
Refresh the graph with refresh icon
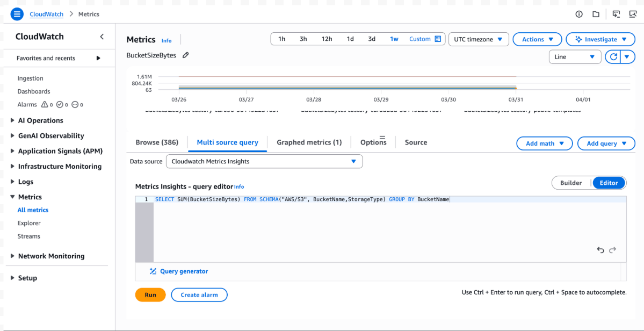(x=613, y=56)
